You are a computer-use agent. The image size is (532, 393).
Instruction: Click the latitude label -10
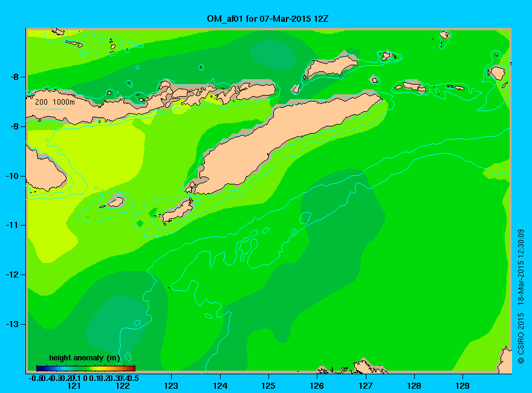click(12, 176)
